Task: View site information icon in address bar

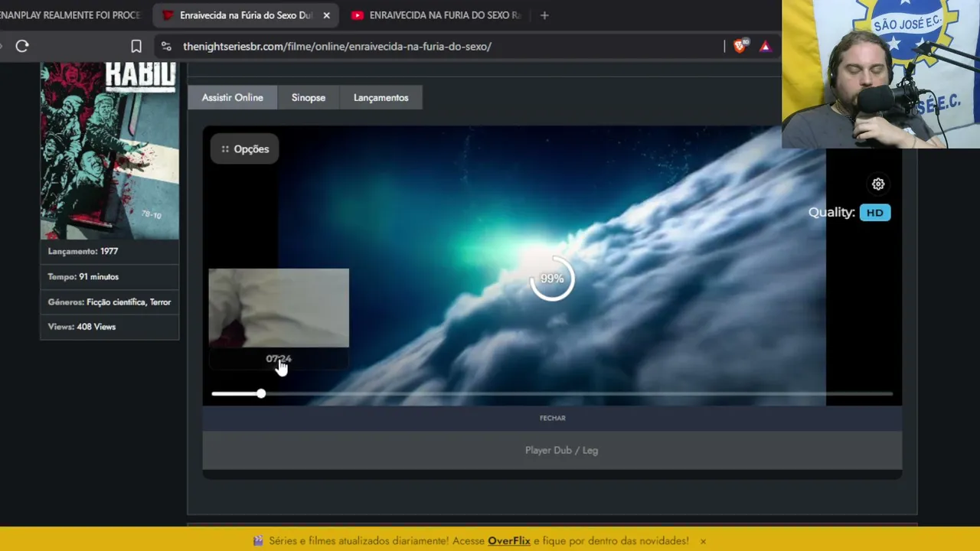Action: pos(166,46)
